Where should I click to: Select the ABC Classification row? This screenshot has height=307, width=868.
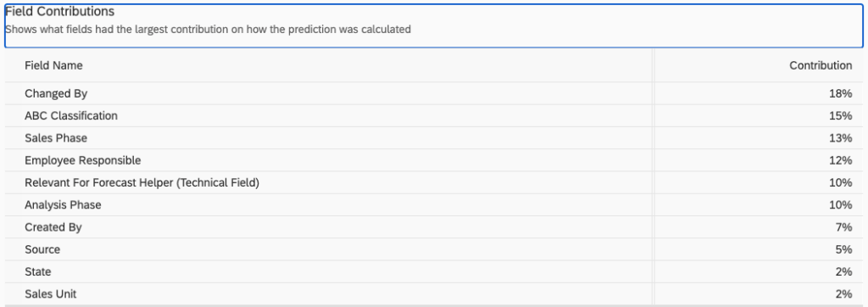pyautogui.click(x=434, y=116)
